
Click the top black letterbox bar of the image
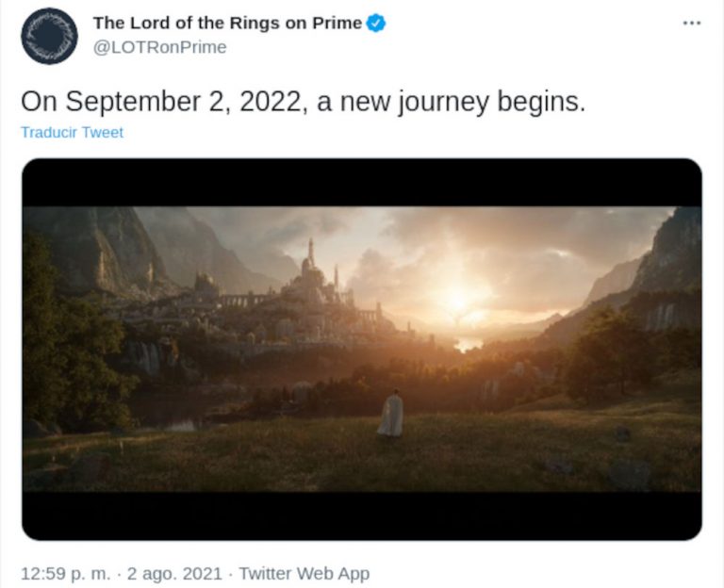point(362,183)
